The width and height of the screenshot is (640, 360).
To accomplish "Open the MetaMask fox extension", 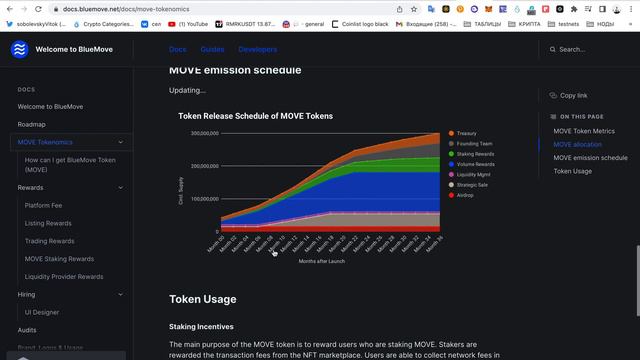I will [x=488, y=9].
